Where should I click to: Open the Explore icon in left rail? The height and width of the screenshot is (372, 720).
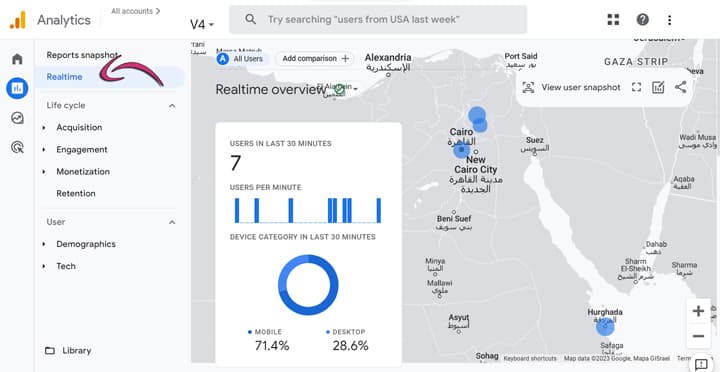(x=17, y=118)
